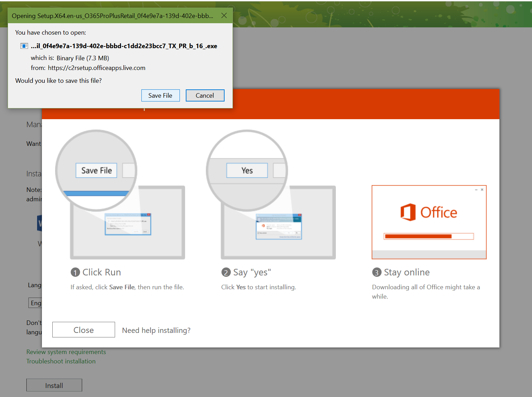
Task: Click the Stay online step heading
Action: point(407,272)
